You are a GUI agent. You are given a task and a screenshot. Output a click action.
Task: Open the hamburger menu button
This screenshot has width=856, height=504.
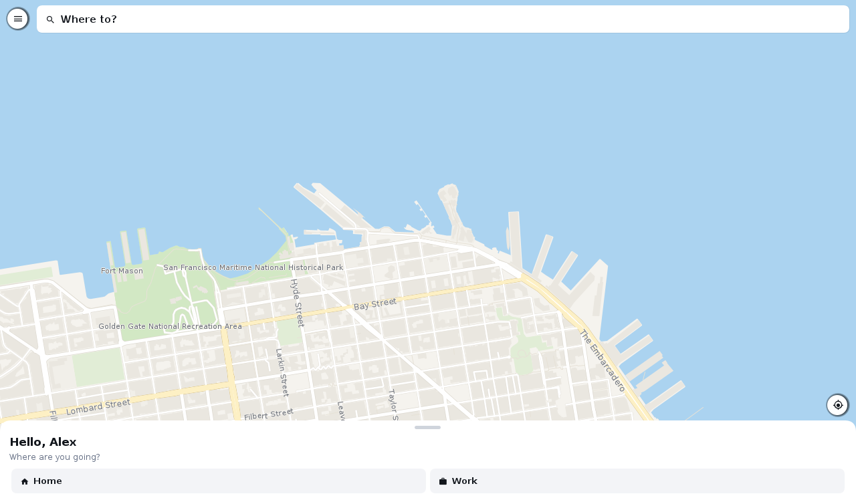(18, 19)
